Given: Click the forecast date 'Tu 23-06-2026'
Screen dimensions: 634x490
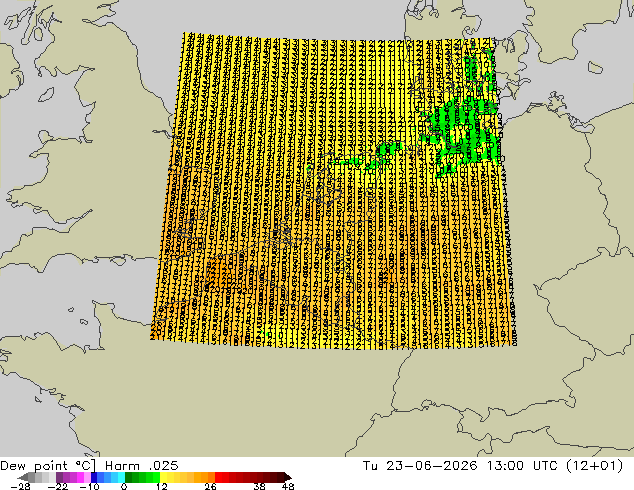Looking at the screenshot, I should (x=420, y=466).
